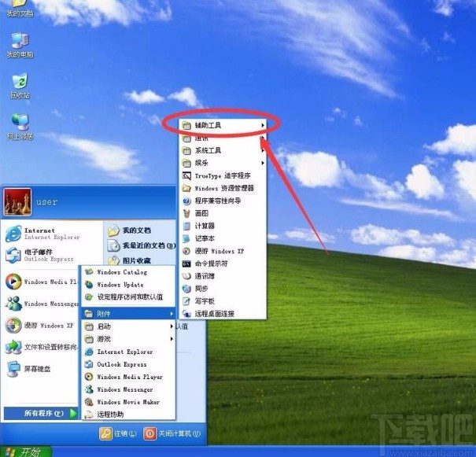This screenshot has width=476, height=457.
Task: Open the 我的电脑 desktop icon
Action: coord(20,44)
